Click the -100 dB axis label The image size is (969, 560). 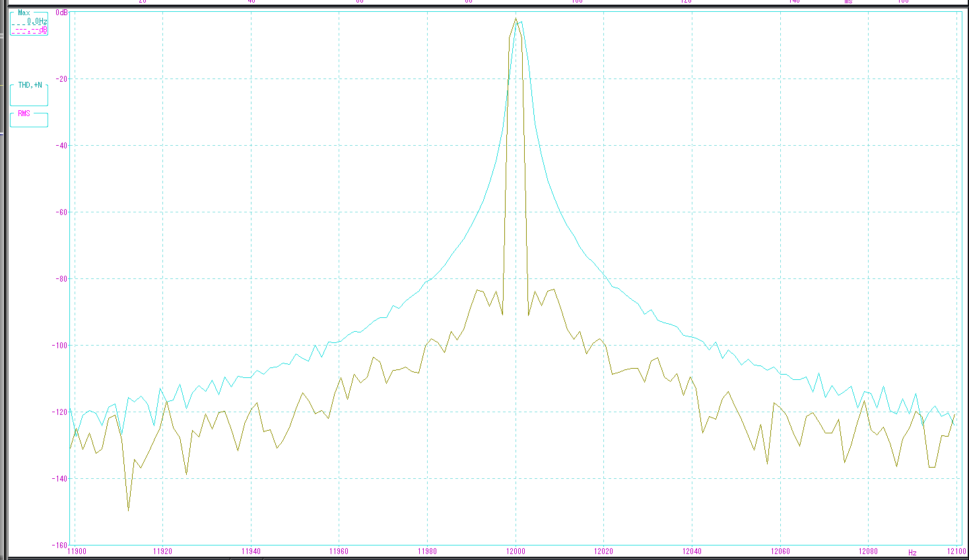60,346
